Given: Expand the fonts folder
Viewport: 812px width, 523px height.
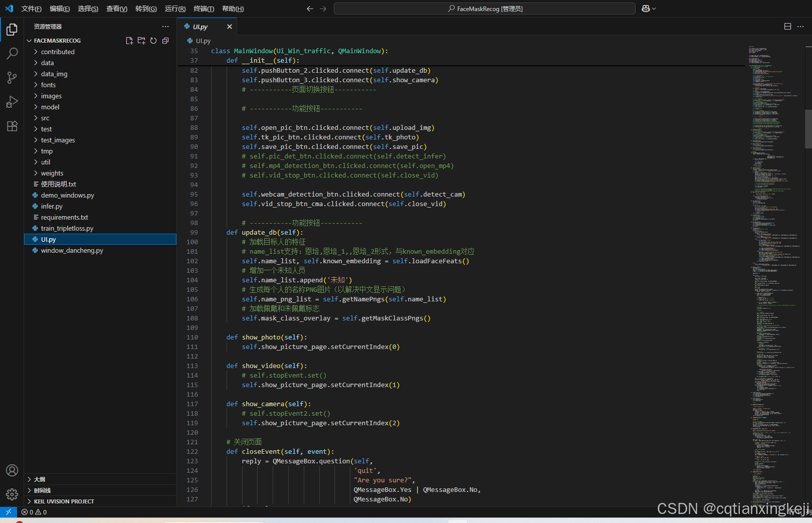Looking at the screenshot, I should [x=100, y=85].
